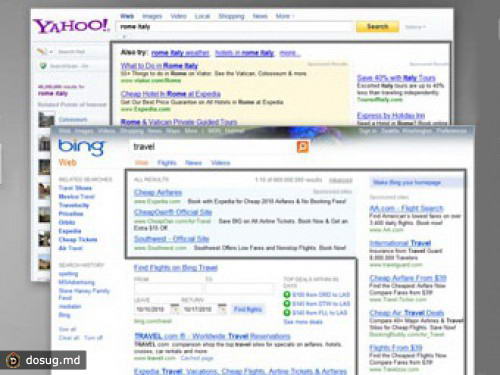Click See more deals link
This screenshot has height=375, width=500.
pos(303,322)
